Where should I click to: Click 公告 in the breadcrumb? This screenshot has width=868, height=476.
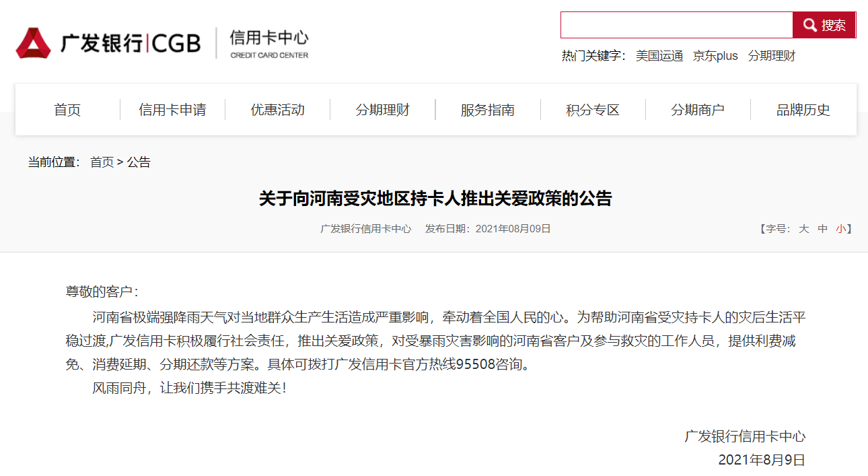click(139, 162)
